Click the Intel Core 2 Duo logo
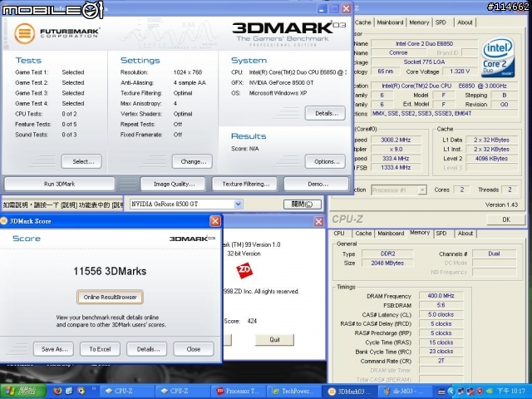This screenshot has width=532, height=399. click(x=498, y=57)
